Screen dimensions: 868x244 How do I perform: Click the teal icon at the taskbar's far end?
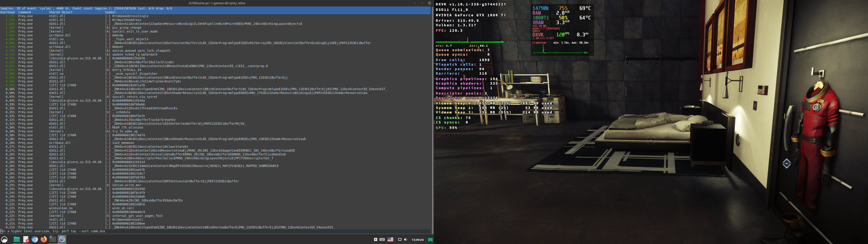[430, 240]
